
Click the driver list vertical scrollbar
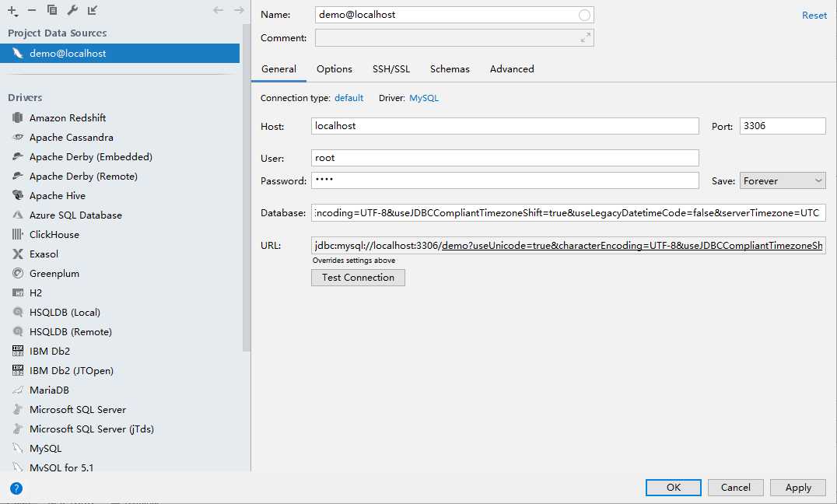[247, 188]
